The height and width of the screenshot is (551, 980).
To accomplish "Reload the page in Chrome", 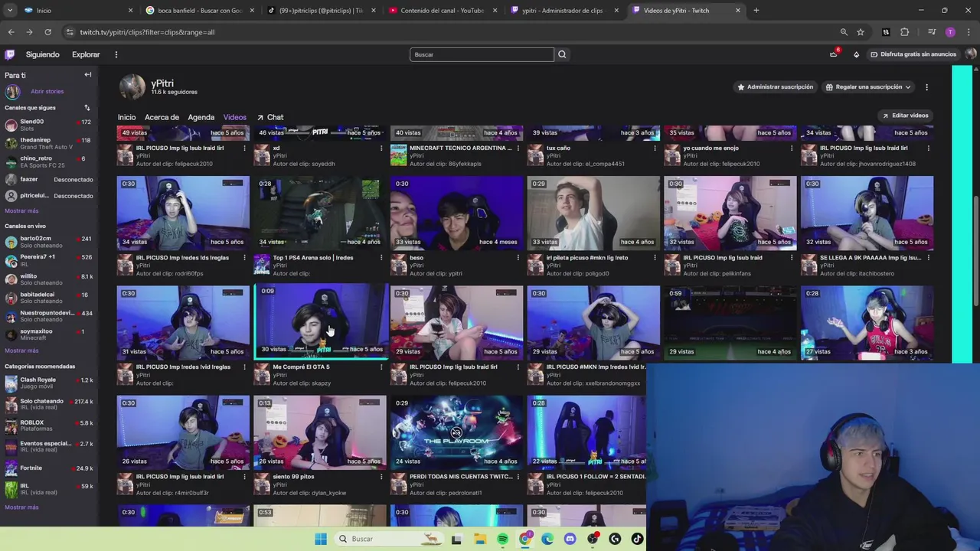I will (x=47, y=32).
